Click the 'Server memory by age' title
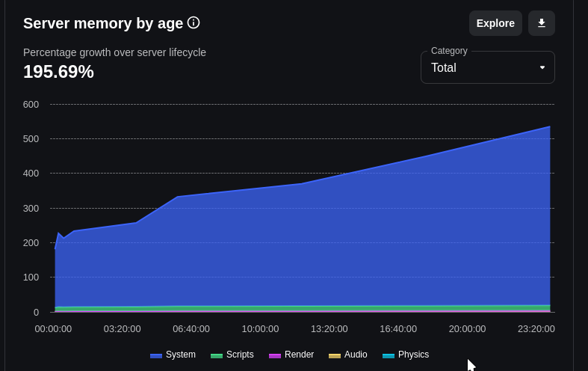588x371 pixels. (103, 23)
